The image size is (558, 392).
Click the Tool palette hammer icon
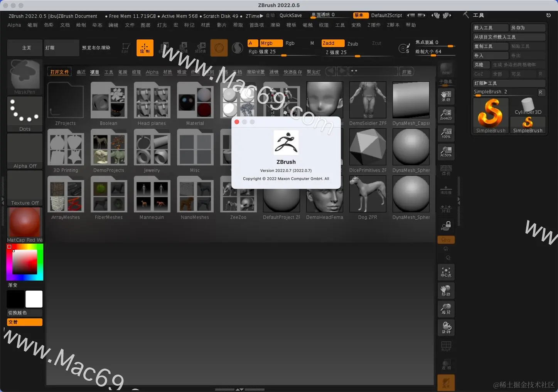466,15
